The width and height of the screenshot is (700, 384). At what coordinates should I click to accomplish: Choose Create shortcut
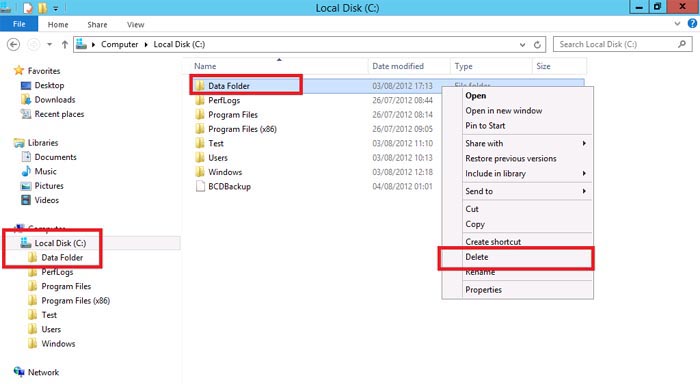[x=493, y=242]
